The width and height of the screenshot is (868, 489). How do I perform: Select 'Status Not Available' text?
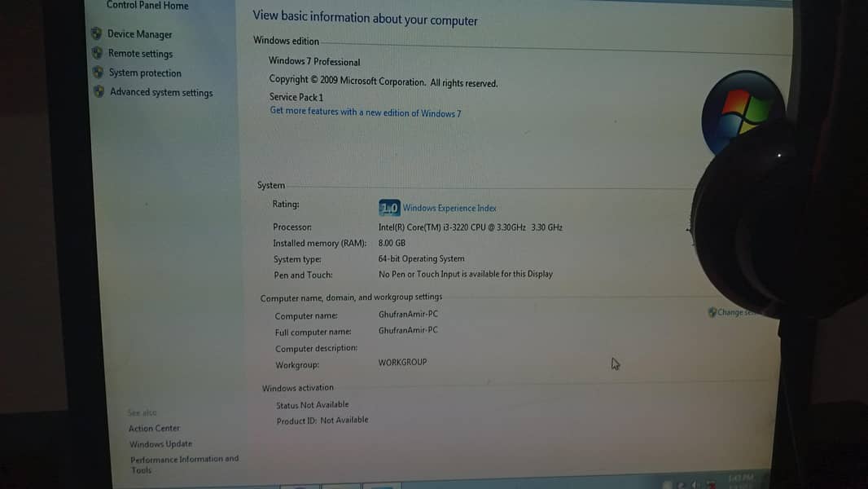(x=312, y=405)
